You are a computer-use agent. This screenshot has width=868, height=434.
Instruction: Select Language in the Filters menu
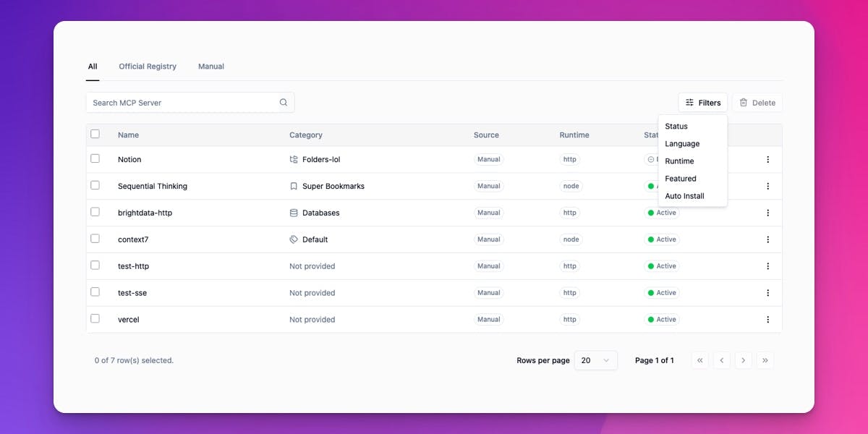(x=681, y=143)
